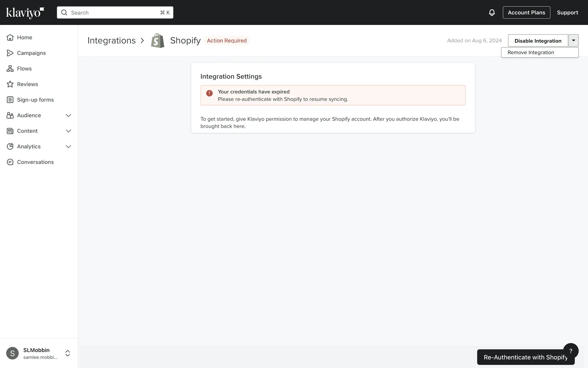Image resolution: width=588 pixels, height=368 pixels.
Task: Open Campaigns via its paper-plane icon
Action: pyautogui.click(x=10, y=53)
